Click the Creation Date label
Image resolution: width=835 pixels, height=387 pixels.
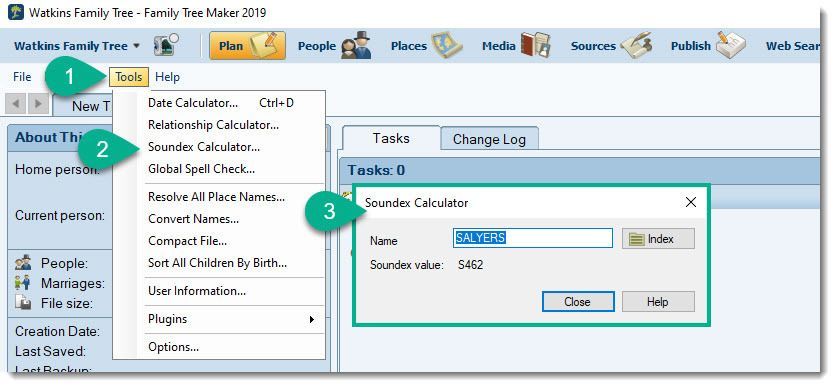coord(57,331)
